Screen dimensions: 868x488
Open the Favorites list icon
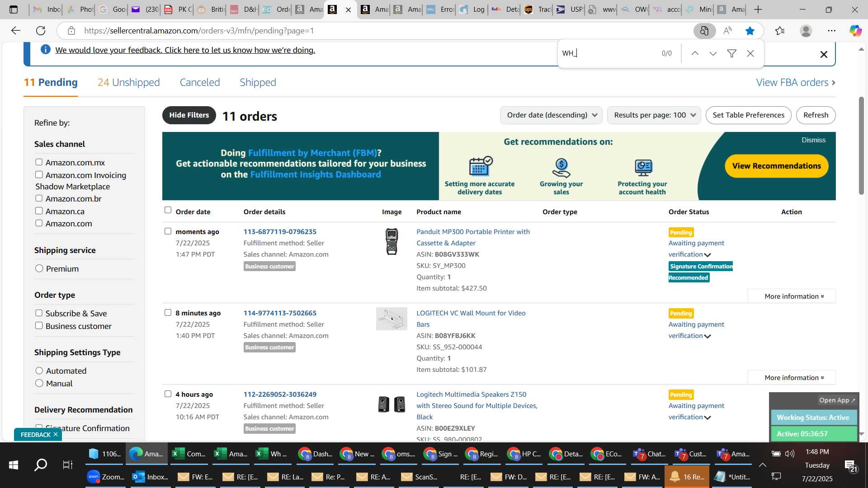pos(780,31)
